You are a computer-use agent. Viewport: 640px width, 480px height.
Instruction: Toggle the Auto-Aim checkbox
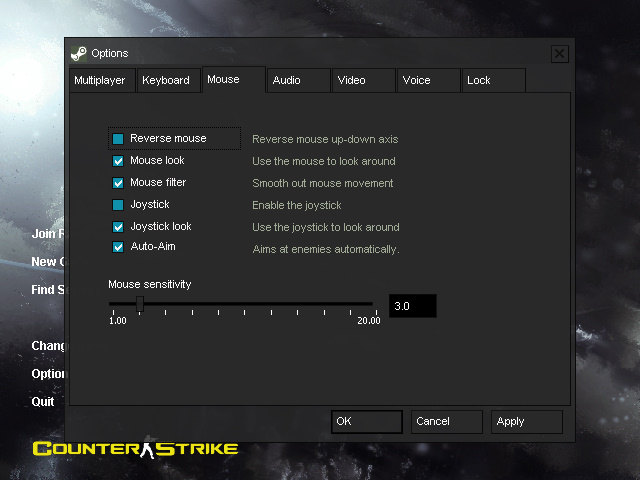pos(118,247)
